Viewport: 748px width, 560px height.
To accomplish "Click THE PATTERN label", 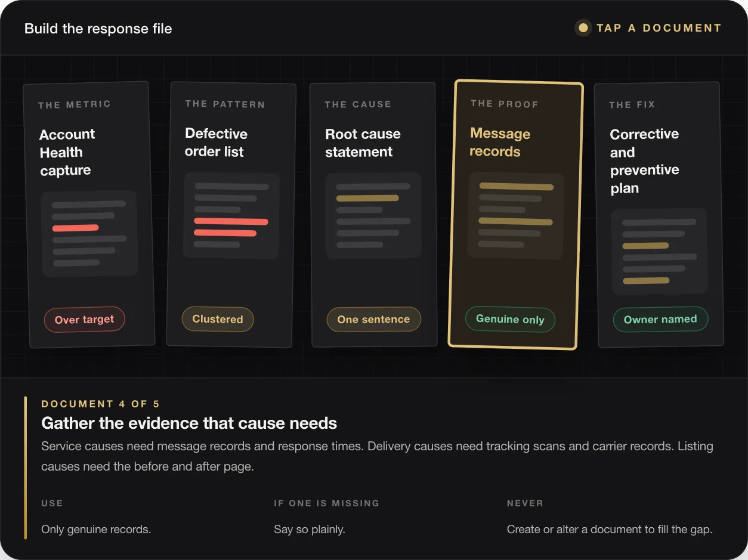I will point(225,104).
